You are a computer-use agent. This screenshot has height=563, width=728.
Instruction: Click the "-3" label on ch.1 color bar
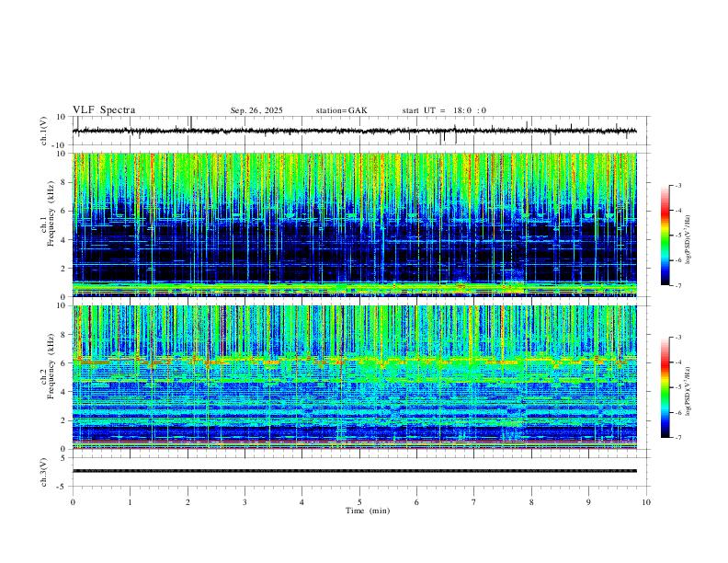tap(678, 185)
